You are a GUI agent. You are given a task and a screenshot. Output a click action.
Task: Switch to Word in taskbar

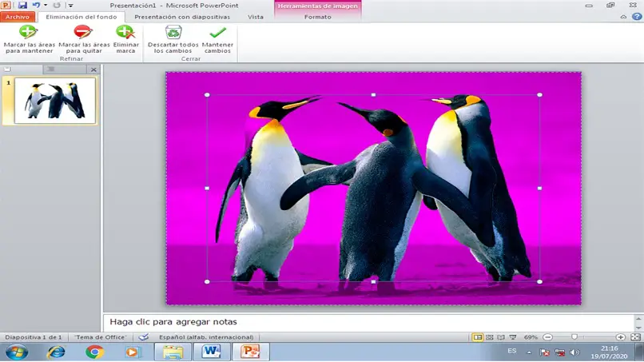(x=212, y=352)
